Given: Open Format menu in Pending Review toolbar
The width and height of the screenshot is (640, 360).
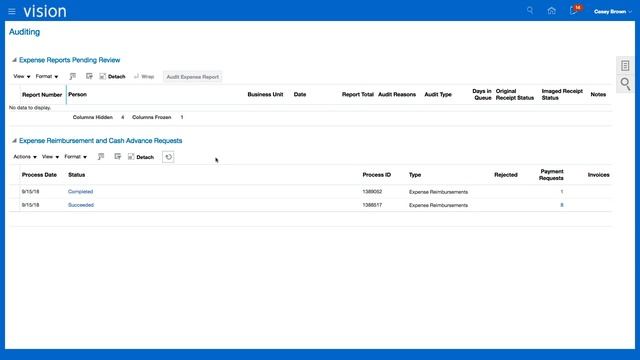Looking at the screenshot, I should 47,76.
